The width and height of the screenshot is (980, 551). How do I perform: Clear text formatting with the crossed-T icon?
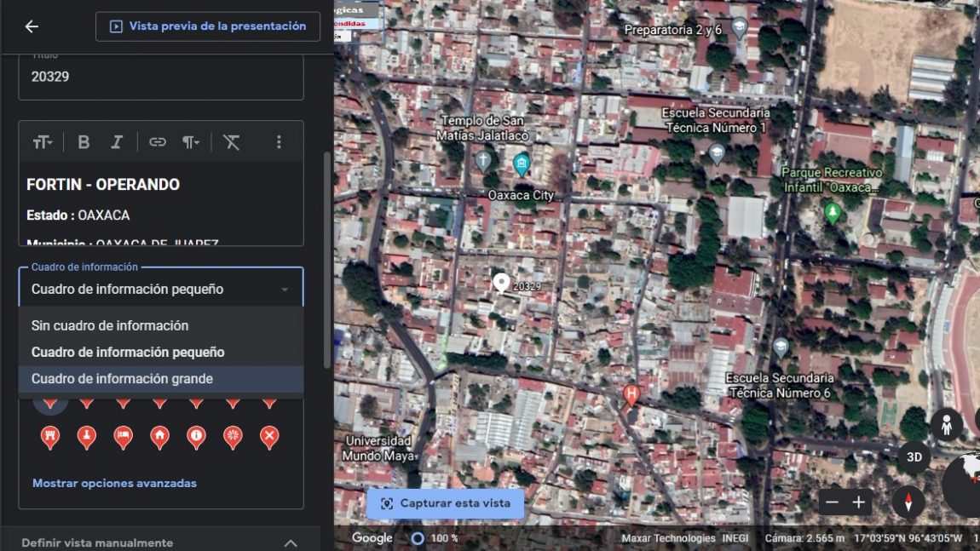[x=232, y=142]
